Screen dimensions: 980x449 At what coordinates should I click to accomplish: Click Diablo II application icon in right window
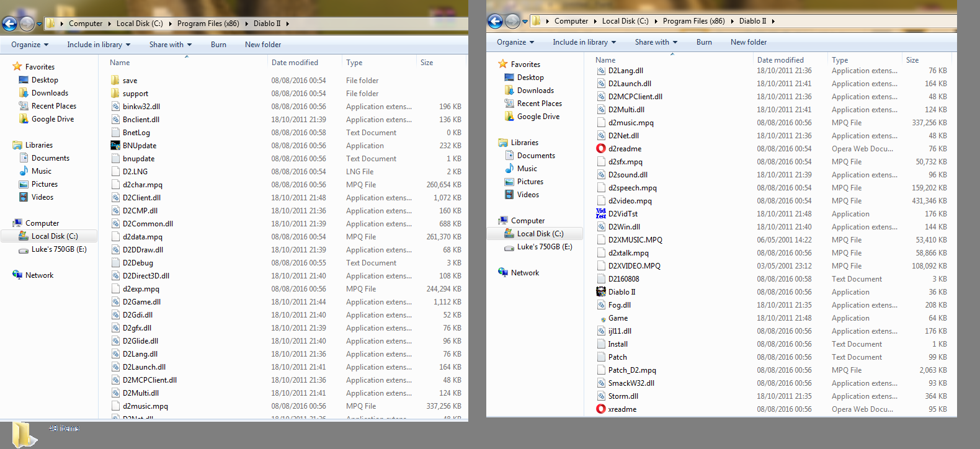[x=601, y=292]
